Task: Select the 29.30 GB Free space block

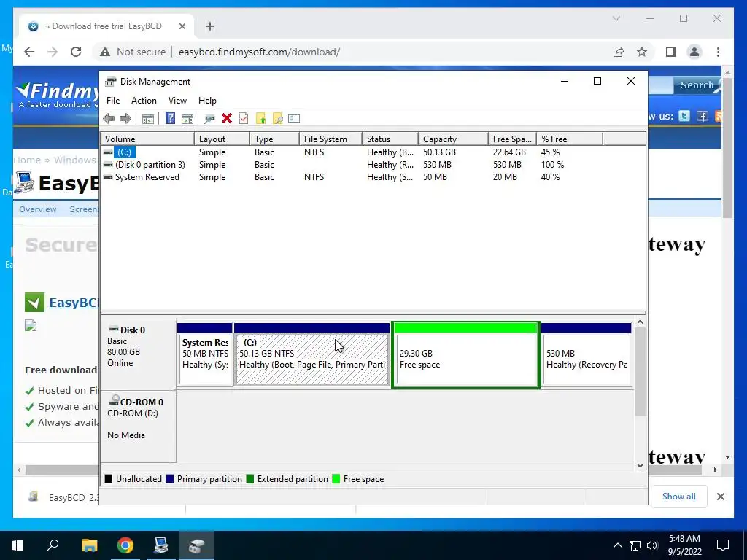Action: point(465,354)
